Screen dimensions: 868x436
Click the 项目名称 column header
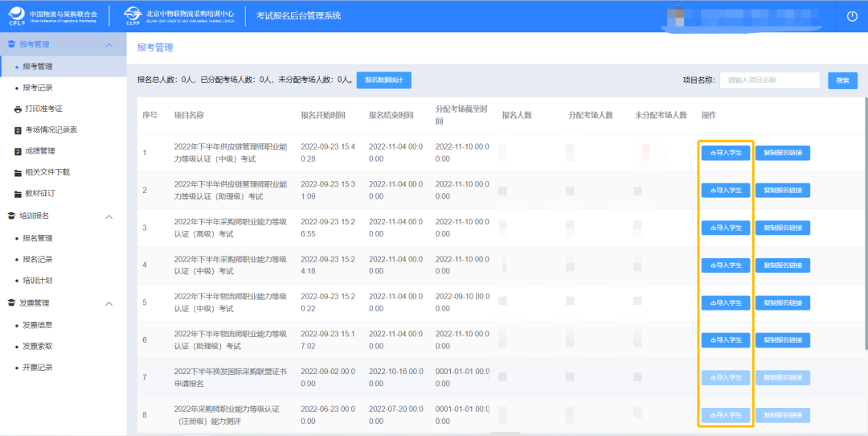click(x=190, y=115)
